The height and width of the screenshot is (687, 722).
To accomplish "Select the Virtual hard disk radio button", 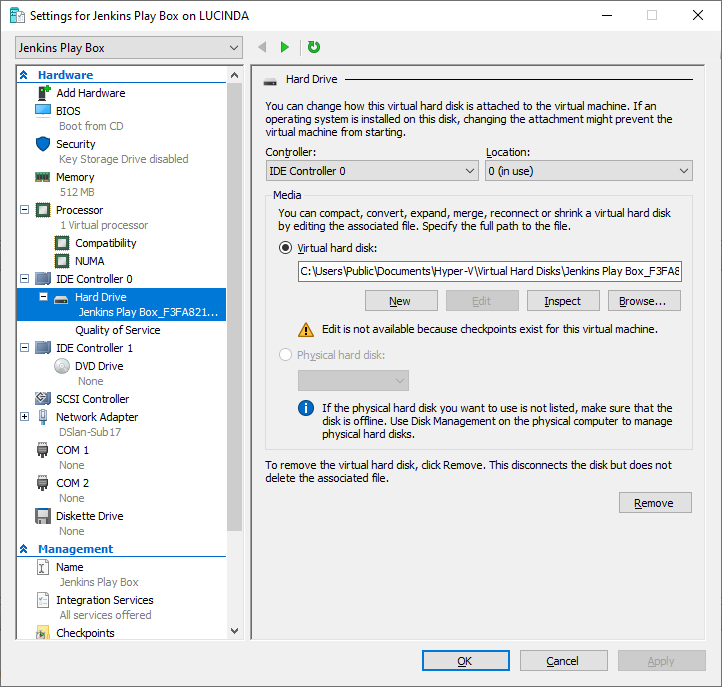I will click(285, 248).
